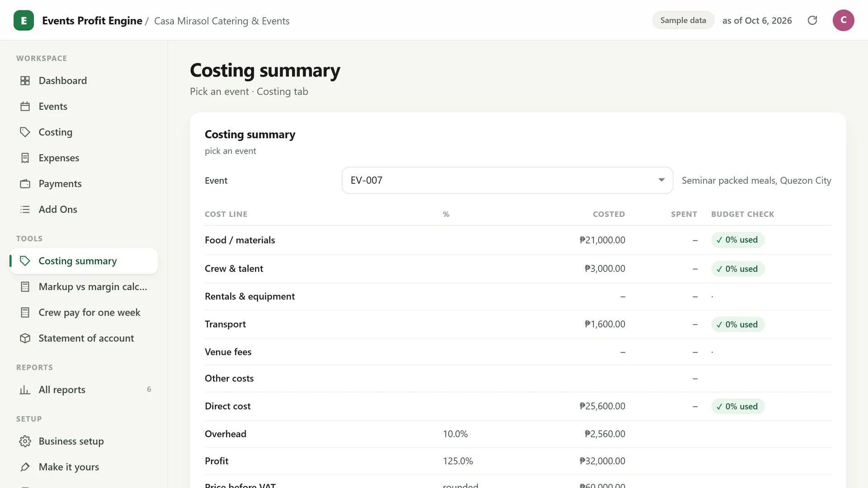Click the Rentals & equipment row label
This screenshot has width=868, height=488.
[250, 296]
